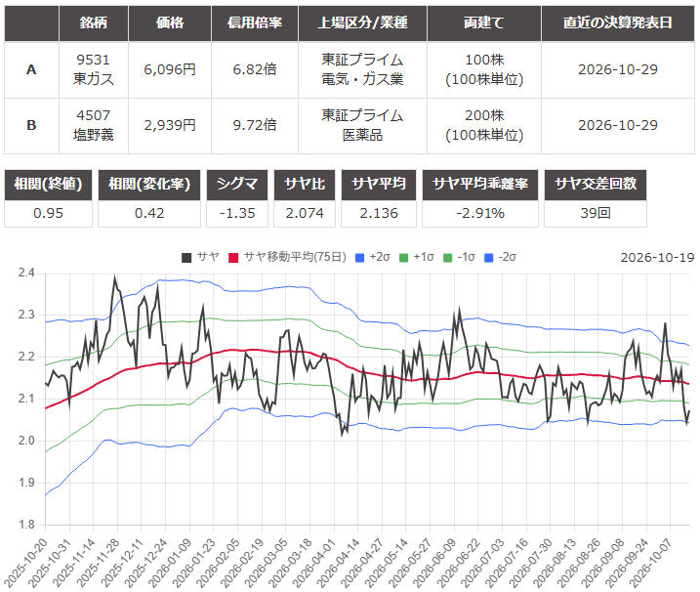The image size is (700, 592).
Task: Click the red サヤ移動平均(75日) legend swatch
Action: coord(233,257)
